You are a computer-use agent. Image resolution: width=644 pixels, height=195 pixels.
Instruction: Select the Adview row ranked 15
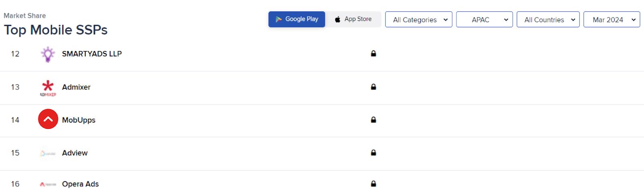coord(322,154)
